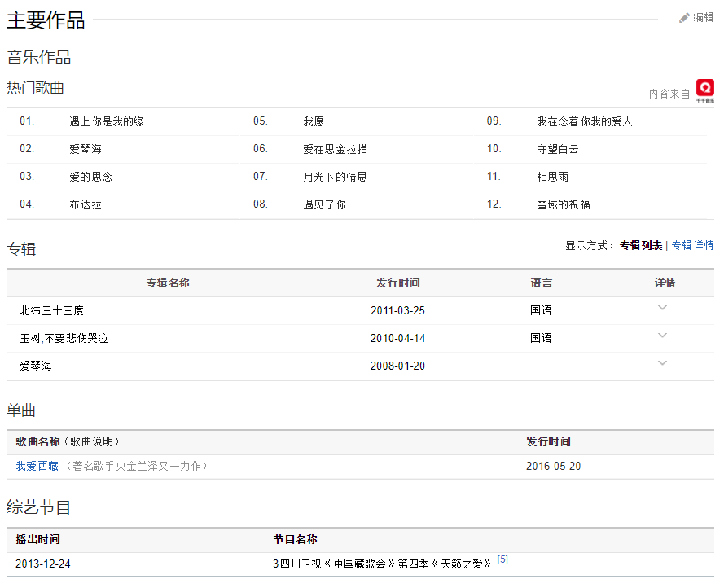Expand details for 北纬三十三度 album

click(662, 308)
